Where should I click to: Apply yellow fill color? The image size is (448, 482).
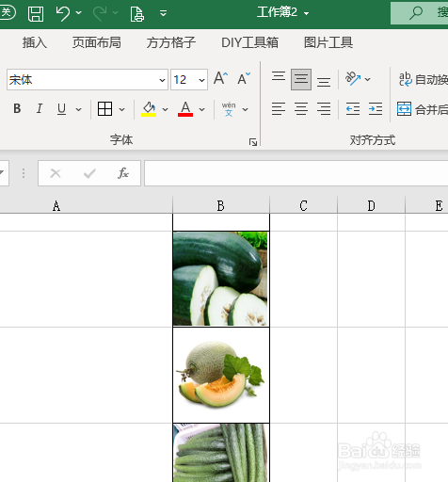[x=149, y=109]
